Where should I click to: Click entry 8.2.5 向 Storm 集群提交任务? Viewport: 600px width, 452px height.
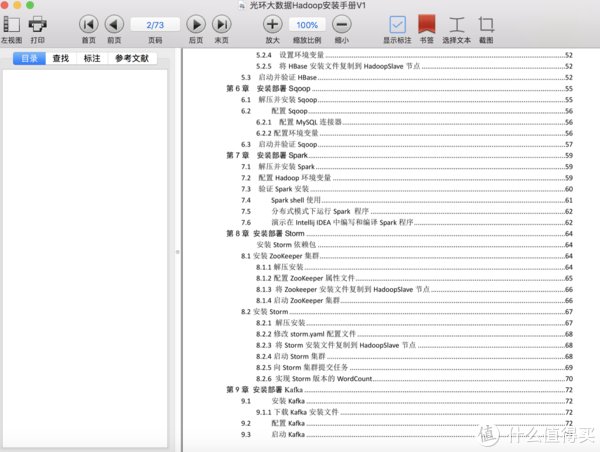414,367
